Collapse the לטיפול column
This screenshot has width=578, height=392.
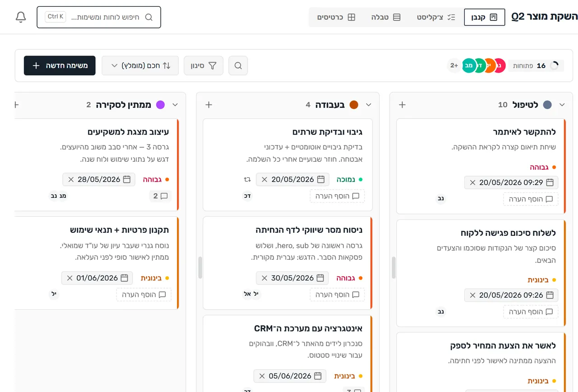(x=562, y=105)
